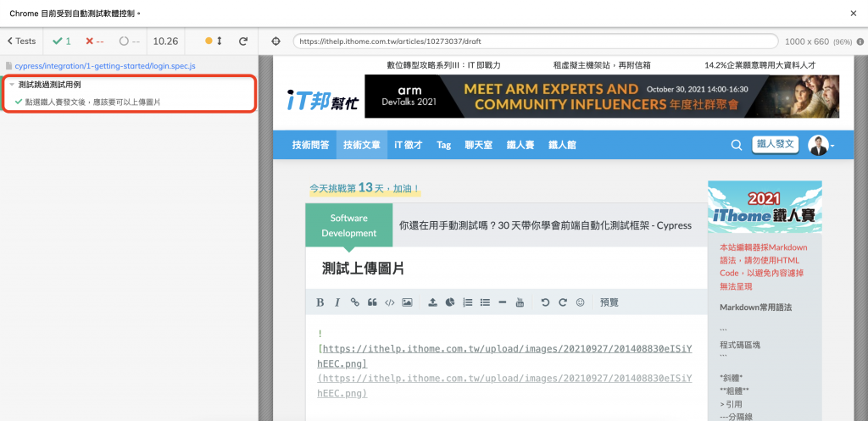Click the 1000 x 660 viewport size text

pyautogui.click(x=807, y=42)
